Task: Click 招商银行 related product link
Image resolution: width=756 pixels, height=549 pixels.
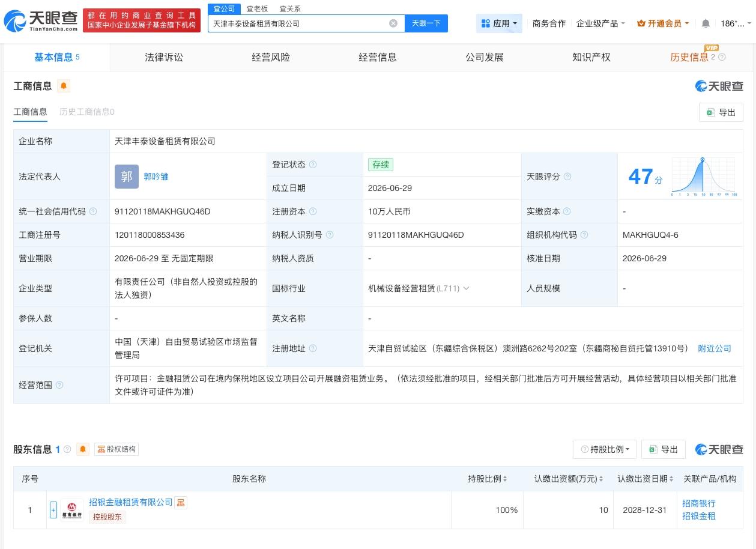Action: click(699, 503)
